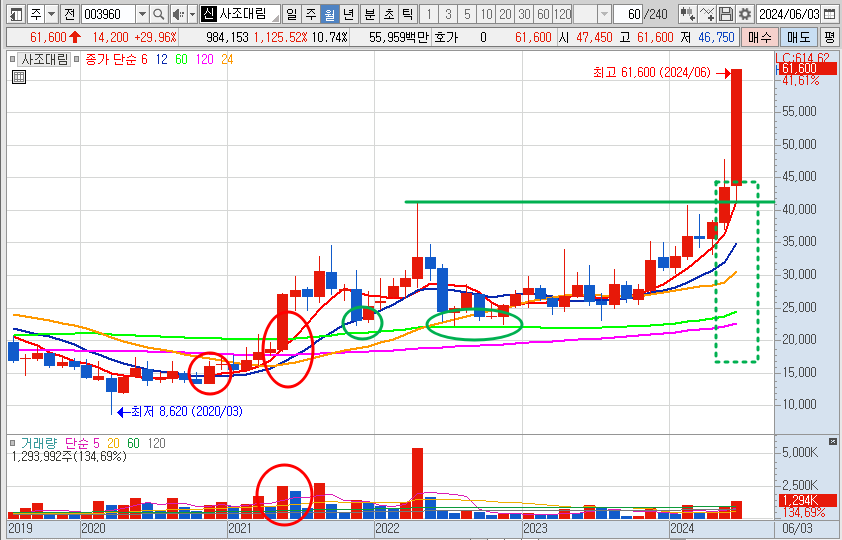
Task: Click the magenta price moving average 120
Action: tap(204, 60)
